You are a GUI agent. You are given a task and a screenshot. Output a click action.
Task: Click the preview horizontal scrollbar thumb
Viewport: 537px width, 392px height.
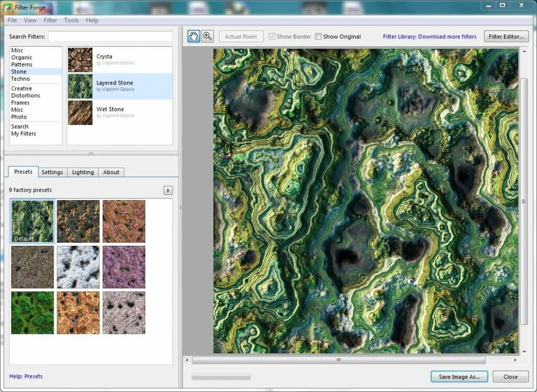[338, 360]
